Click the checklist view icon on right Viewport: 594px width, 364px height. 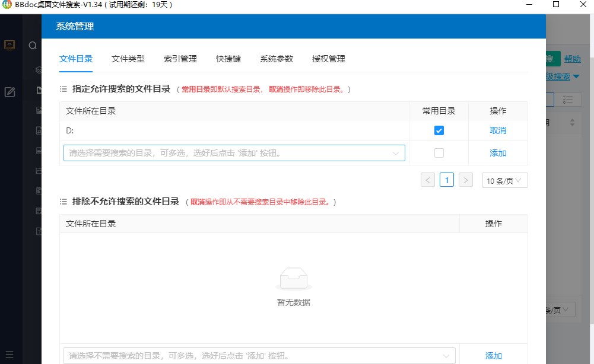pyautogui.click(x=567, y=100)
